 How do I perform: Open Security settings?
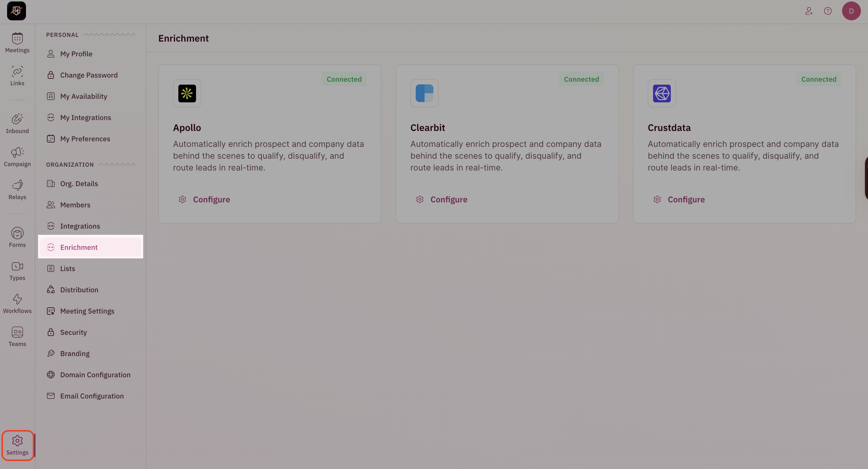(x=91, y=332)
